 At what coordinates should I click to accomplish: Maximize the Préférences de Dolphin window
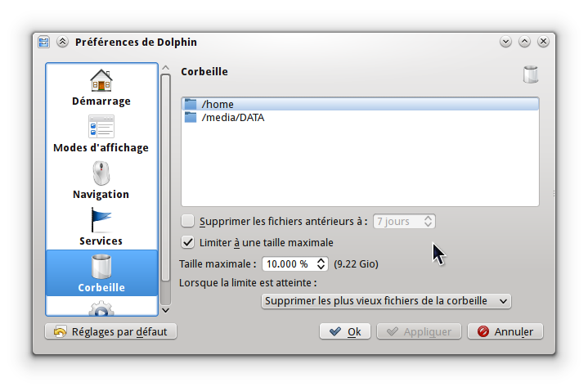tap(524, 41)
